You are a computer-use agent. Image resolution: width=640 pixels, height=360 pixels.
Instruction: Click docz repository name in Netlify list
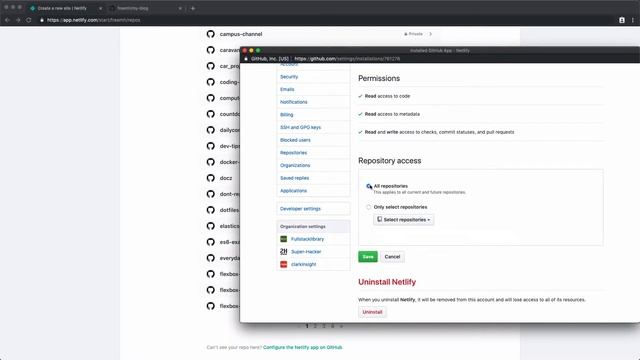click(x=226, y=178)
